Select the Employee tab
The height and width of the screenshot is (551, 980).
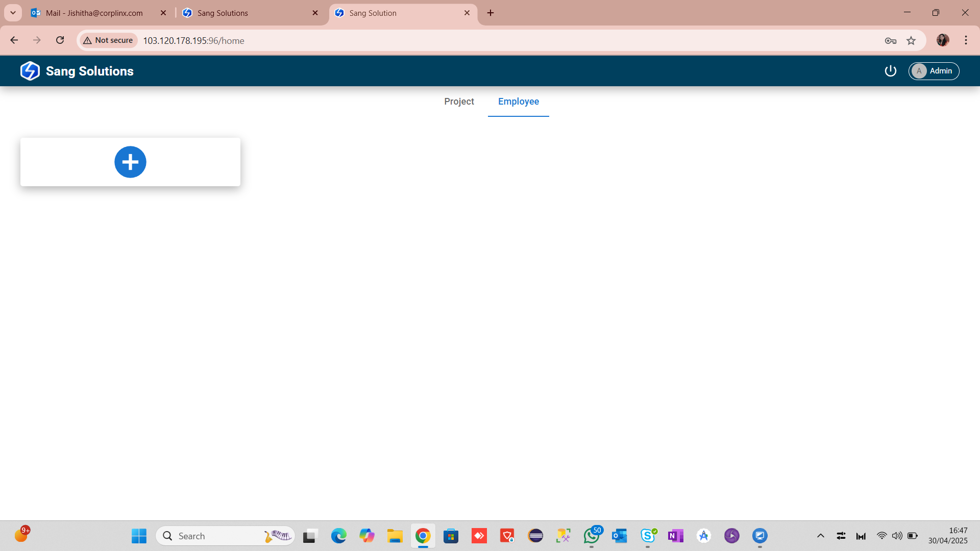pyautogui.click(x=518, y=102)
